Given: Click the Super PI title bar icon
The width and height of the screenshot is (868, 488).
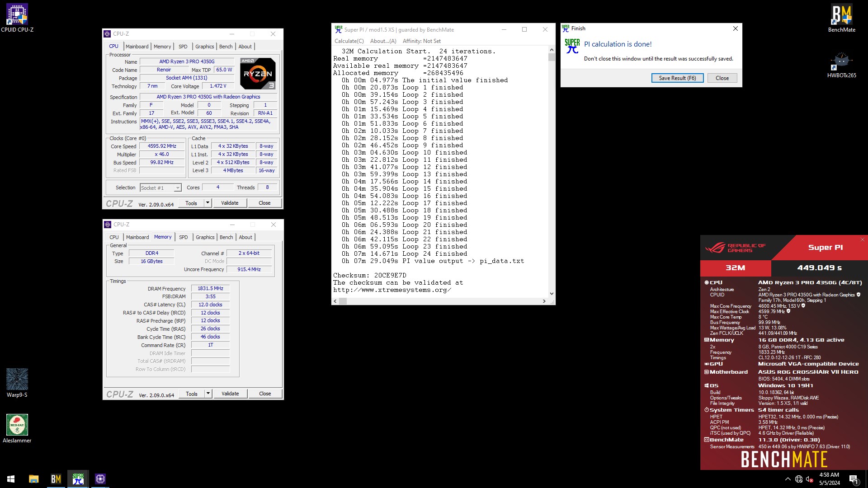Looking at the screenshot, I should tap(339, 29).
